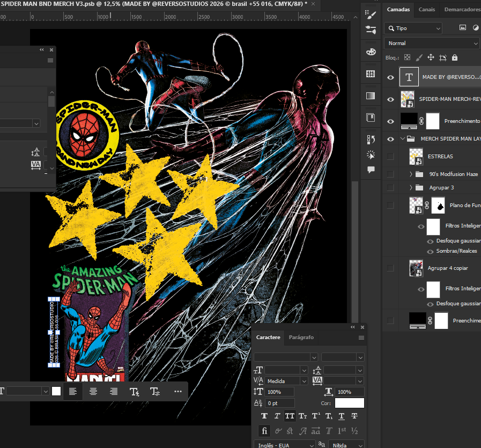Select the SPIDER MAN BND MERCH V3.psb document tab
This screenshot has width=481, height=448.
pyautogui.click(x=153, y=4)
